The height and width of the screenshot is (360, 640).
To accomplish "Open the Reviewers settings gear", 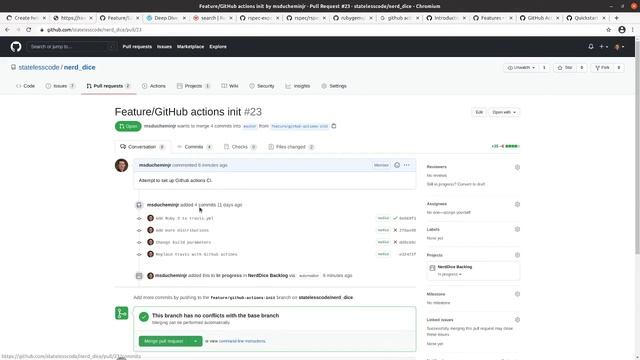I will (x=517, y=167).
